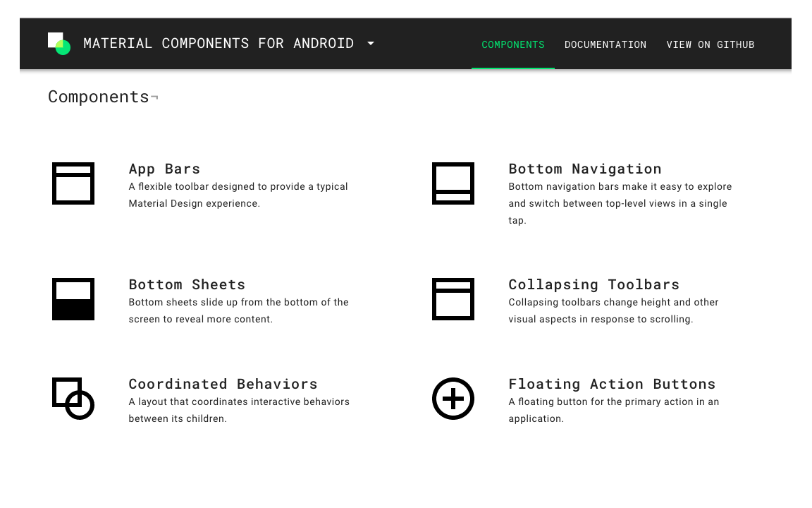812x508 pixels.
Task: Click the anchor mark after Components heading
Action: (x=154, y=97)
